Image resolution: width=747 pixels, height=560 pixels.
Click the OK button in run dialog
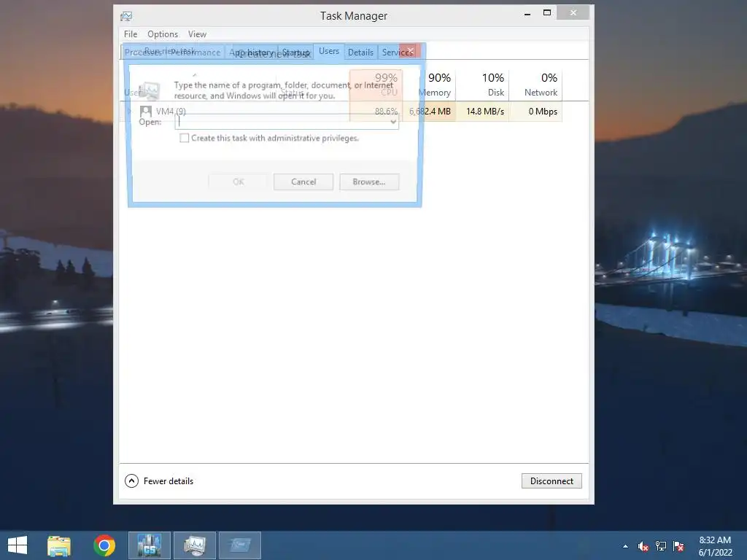click(239, 182)
